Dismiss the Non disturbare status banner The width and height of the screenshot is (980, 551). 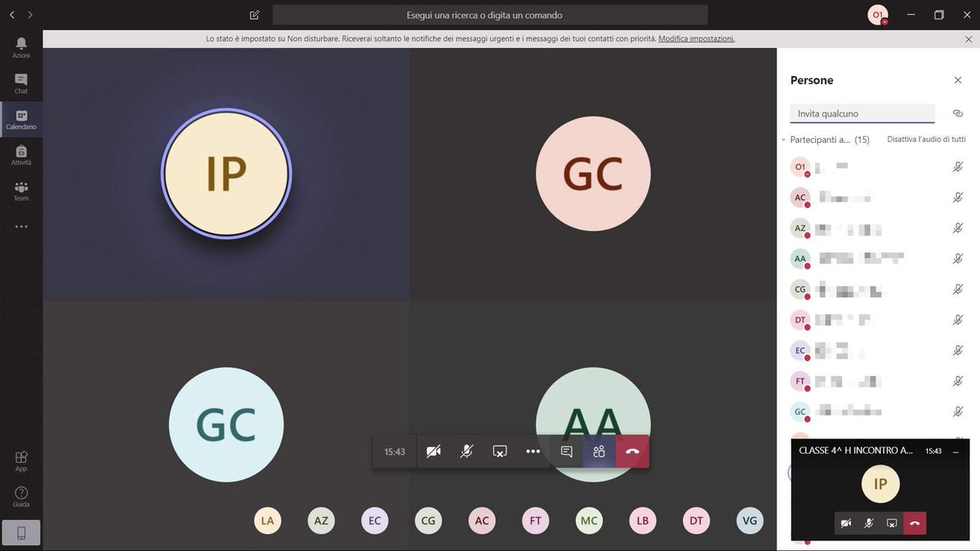coord(969,38)
